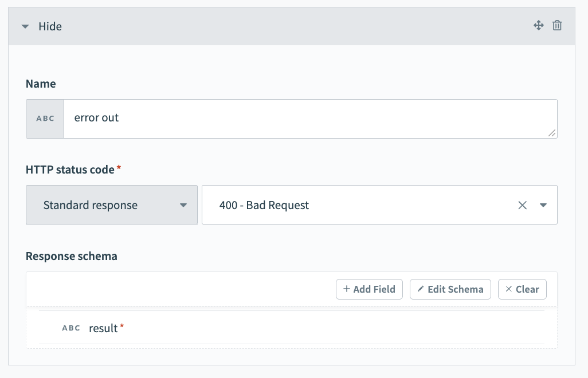This screenshot has height=378, width=588.
Task: Clear the 400 Bad Request selection with the X
Action: [522, 204]
